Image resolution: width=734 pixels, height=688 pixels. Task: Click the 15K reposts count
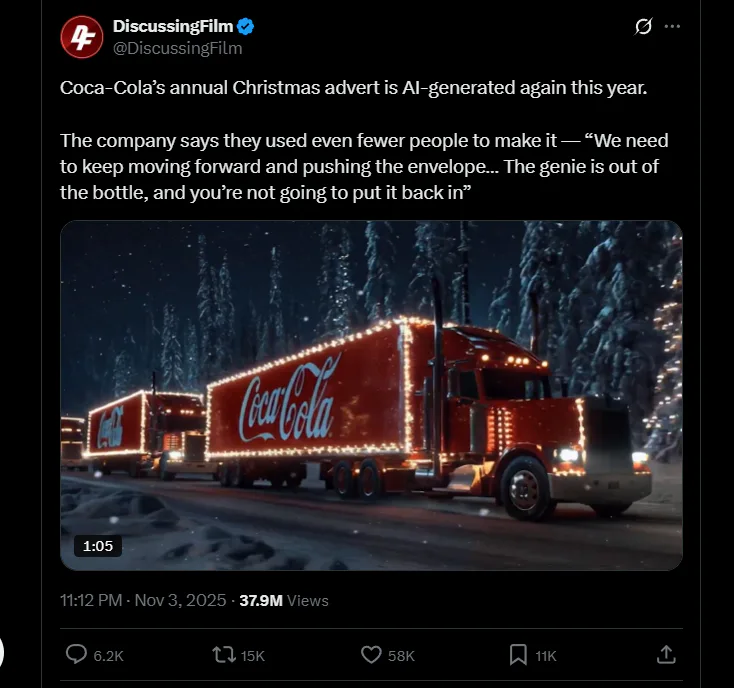pyautogui.click(x=253, y=656)
